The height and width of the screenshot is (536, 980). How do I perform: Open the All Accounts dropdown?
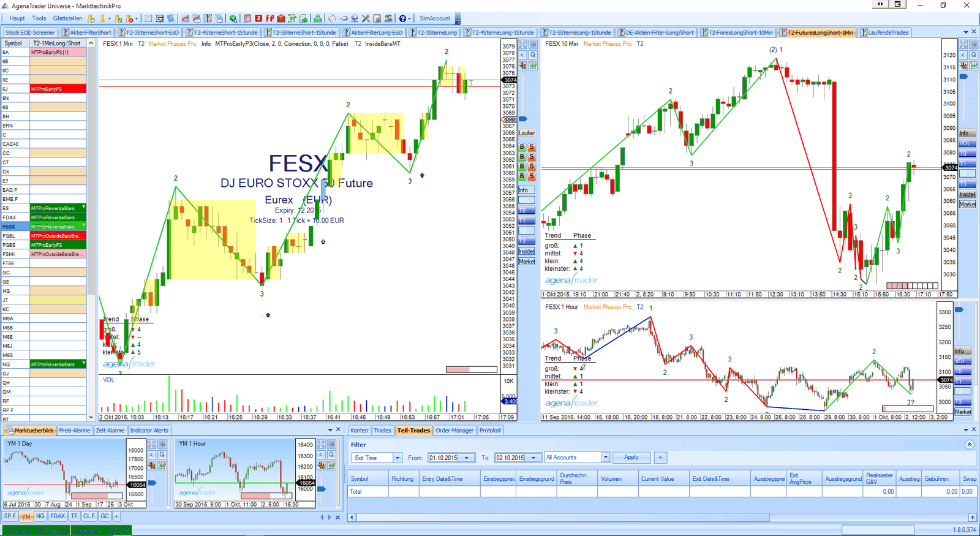point(605,458)
